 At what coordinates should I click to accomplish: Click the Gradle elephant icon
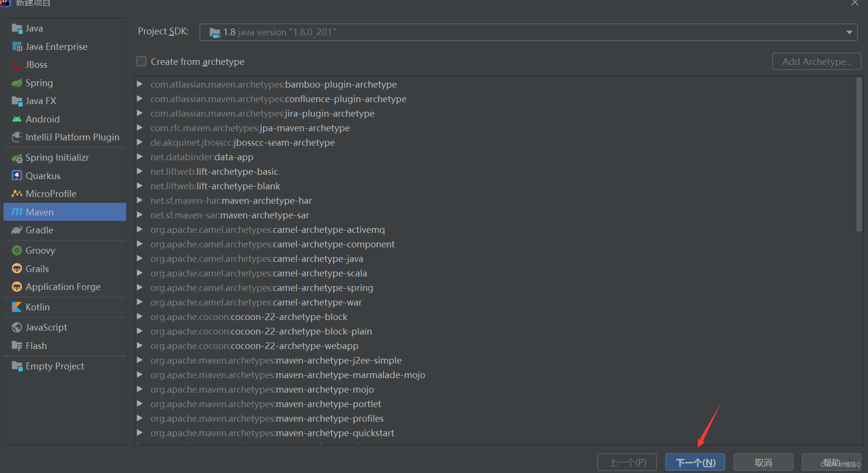pos(17,230)
